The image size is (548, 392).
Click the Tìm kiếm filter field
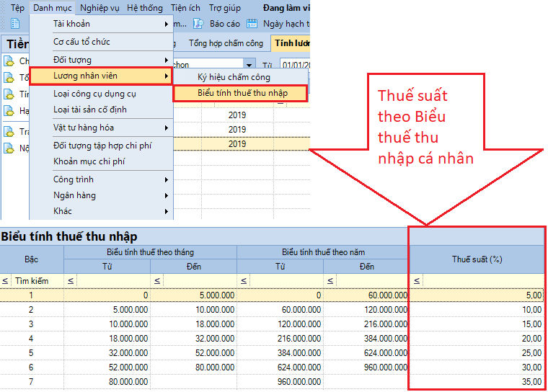(x=37, y=281)
